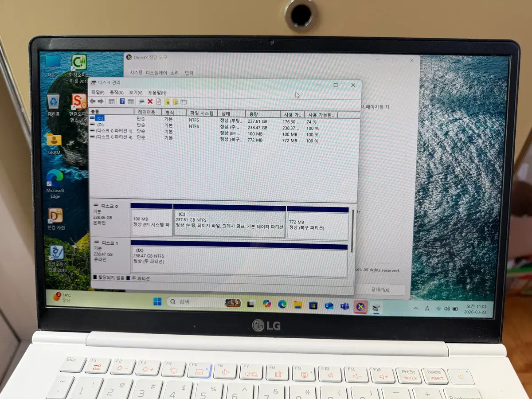Click the yellow folder with magnifier icon

[175, 102]
